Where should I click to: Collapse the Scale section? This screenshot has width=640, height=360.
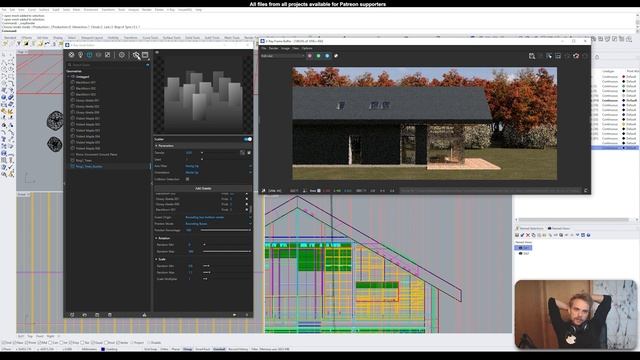pos(156,259)
